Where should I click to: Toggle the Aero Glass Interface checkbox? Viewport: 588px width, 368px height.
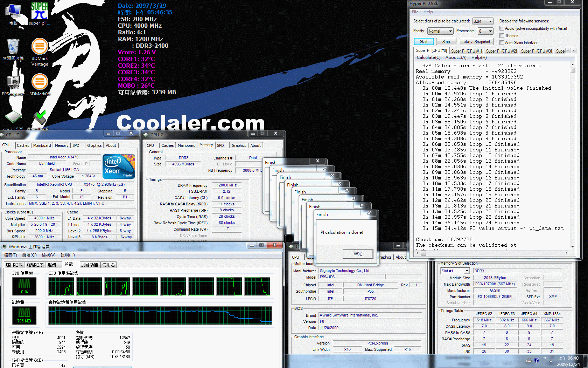502,42
